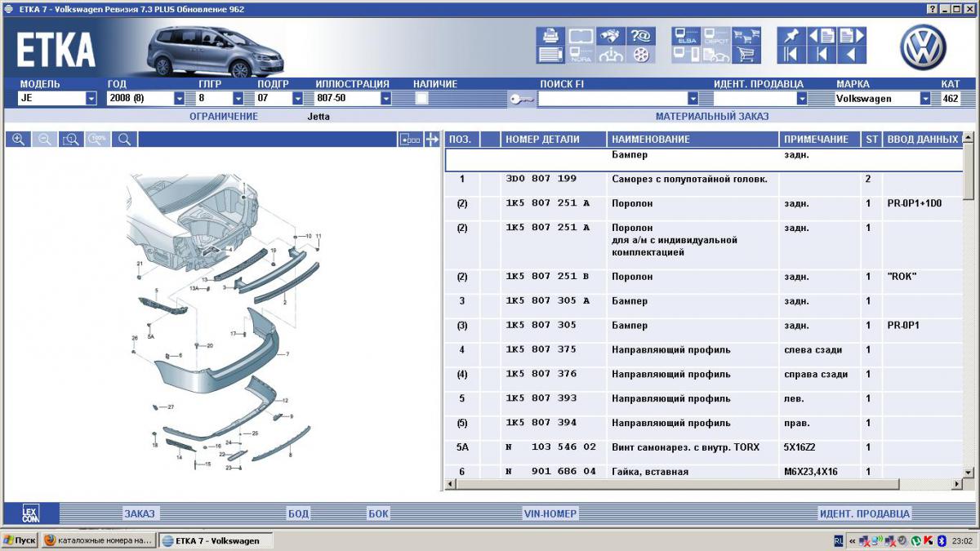Select the zoom-to-area magnifier tool
Image resolution: width=980 pixels, height=551 pixels.
coord(71,140)
